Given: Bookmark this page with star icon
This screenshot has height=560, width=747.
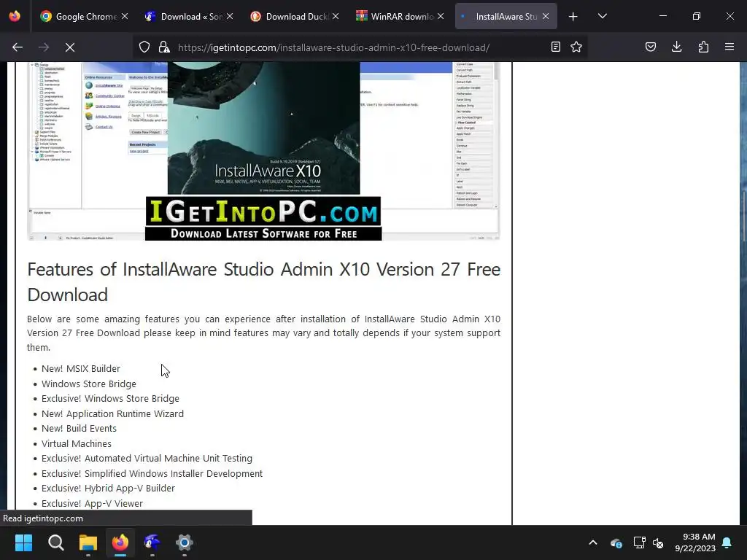Looking at the screenshot, I should [x=576, y=47].
